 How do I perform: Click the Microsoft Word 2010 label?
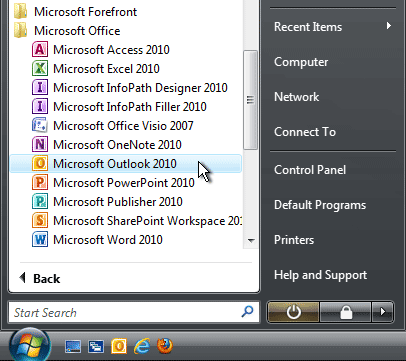[108, 240]
